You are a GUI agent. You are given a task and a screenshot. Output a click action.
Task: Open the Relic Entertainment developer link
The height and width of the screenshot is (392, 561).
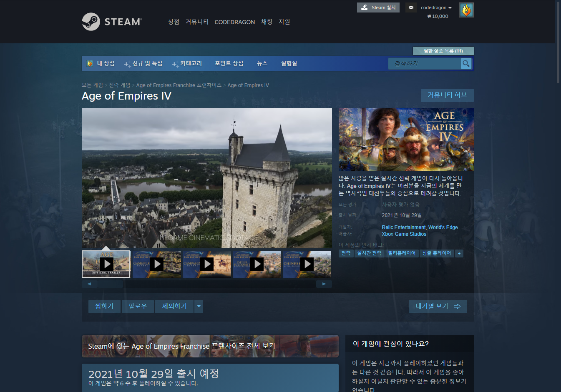[404, 227]
